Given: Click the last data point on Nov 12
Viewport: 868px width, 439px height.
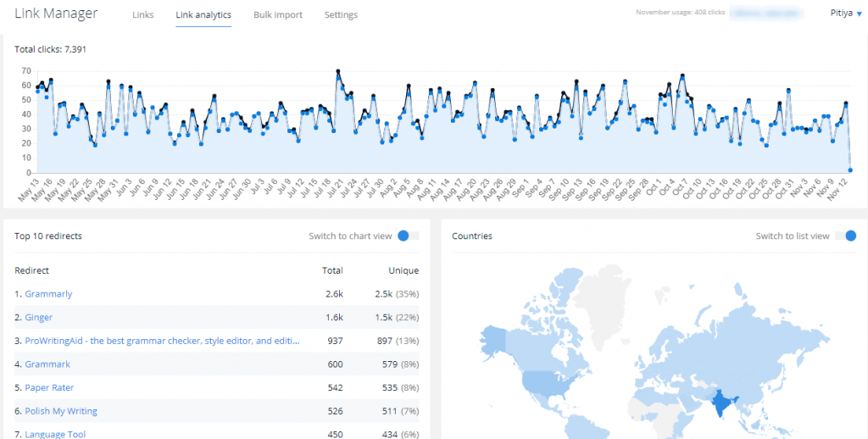Looking at the screenshot, I should pos(850,170).
